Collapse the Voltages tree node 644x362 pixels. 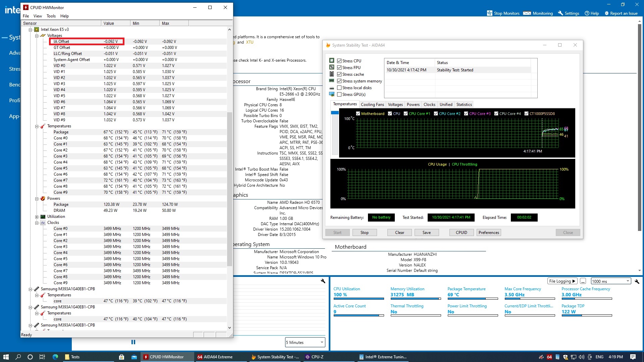(37, 36)
